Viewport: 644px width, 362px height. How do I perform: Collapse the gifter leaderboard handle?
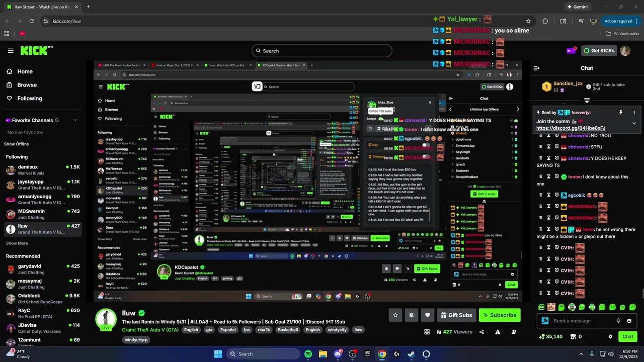pyautogui.click(x=587, y=101)
